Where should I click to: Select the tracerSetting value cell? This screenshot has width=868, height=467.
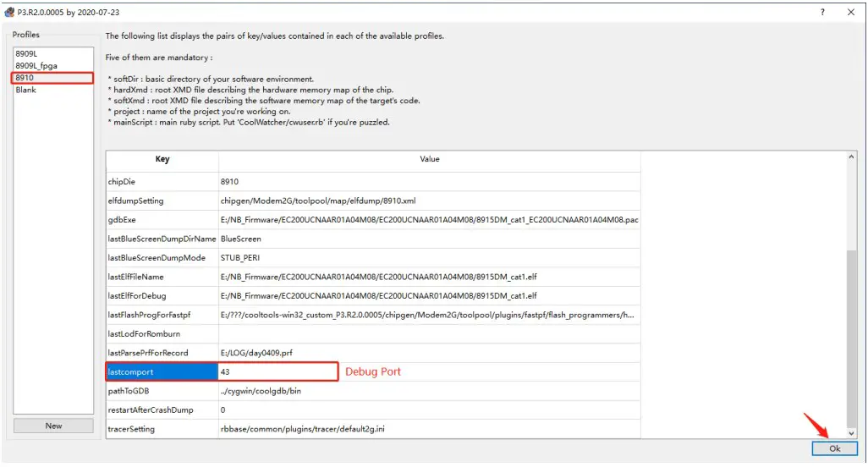point(429,429)
